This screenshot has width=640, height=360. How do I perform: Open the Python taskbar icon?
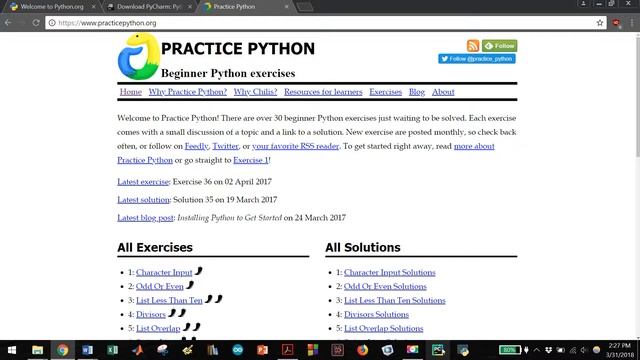point(463,350)
